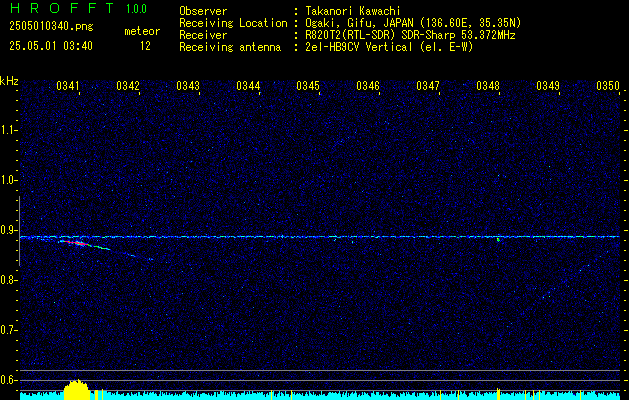Screen dimensions: 629x400
Task: Click the 0345 time marker
Action: tap(308, 86)
